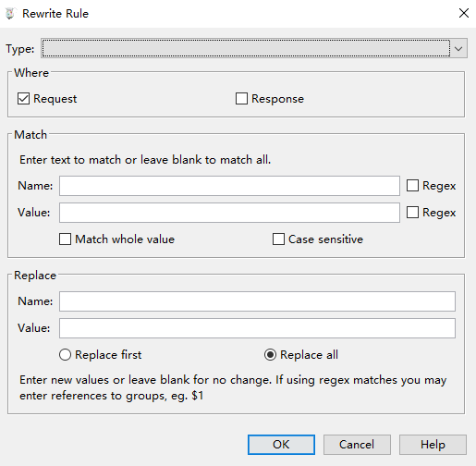Image resolution: width=476 pixels, height=466 pixels.
Task: Click the Replace Name input field
Action: coord(257,301)
